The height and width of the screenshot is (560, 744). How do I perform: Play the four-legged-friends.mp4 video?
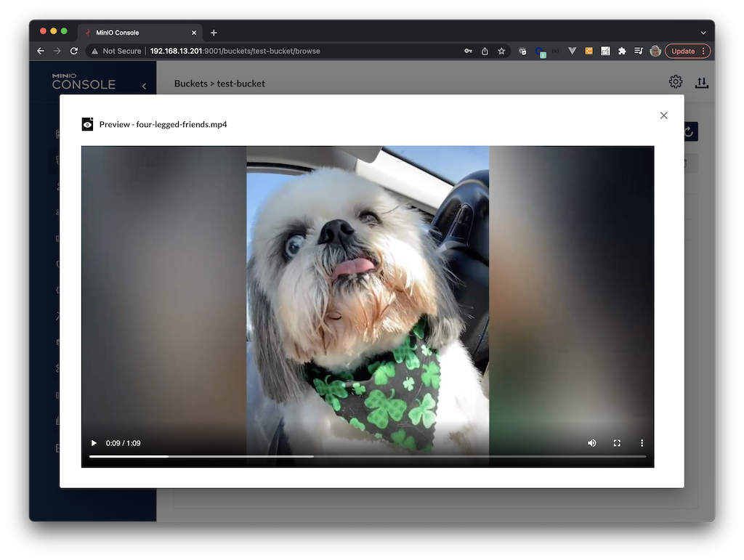click(x=94, y=443)
